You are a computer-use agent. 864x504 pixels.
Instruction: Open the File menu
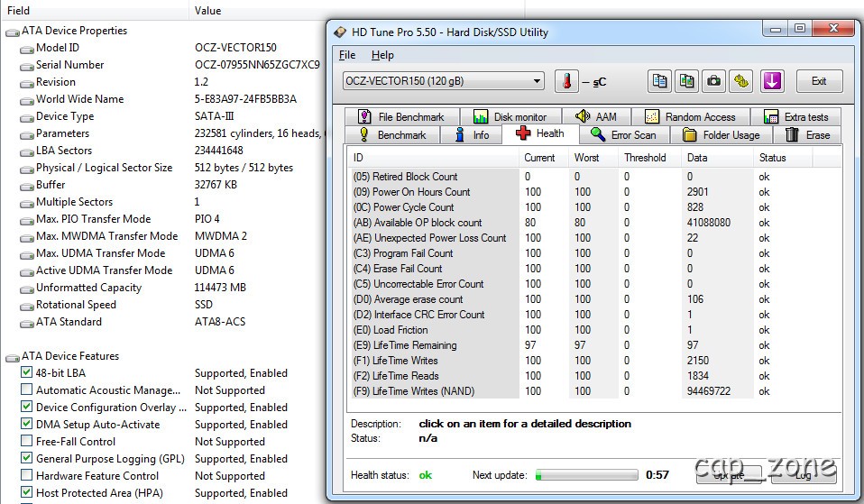coord(346,55)
